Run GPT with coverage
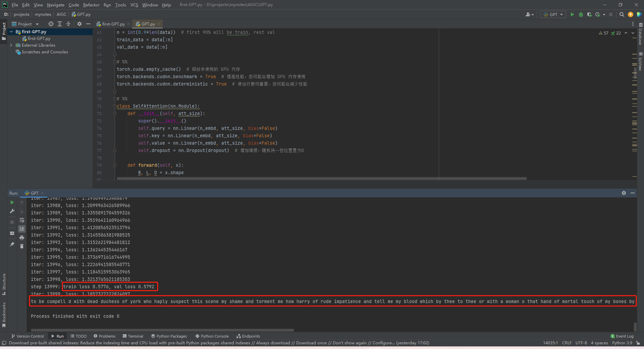 click(589, 14)
